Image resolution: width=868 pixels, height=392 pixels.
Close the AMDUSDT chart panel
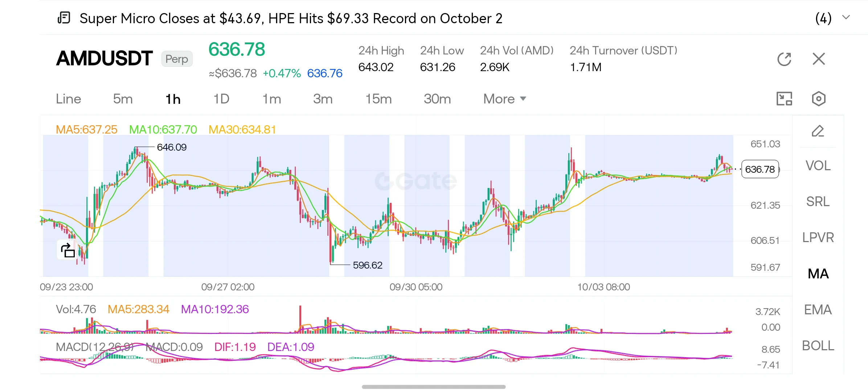point(819,59)
